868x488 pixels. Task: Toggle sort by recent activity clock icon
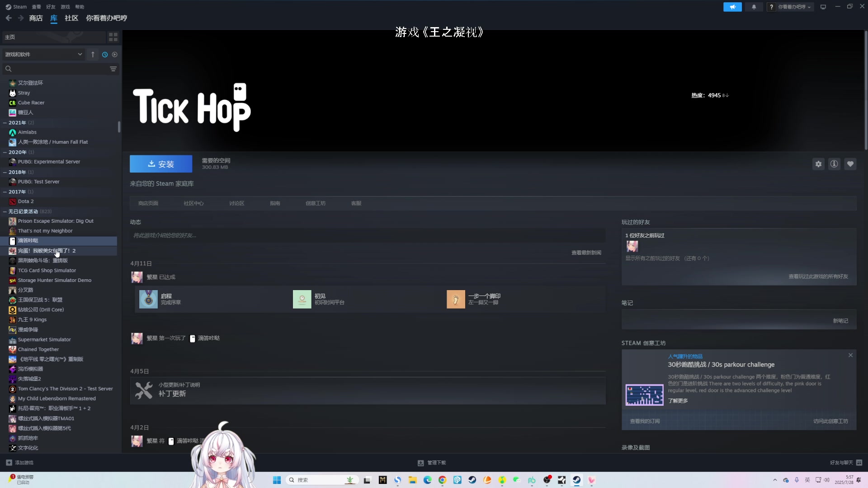pos(105,54)
